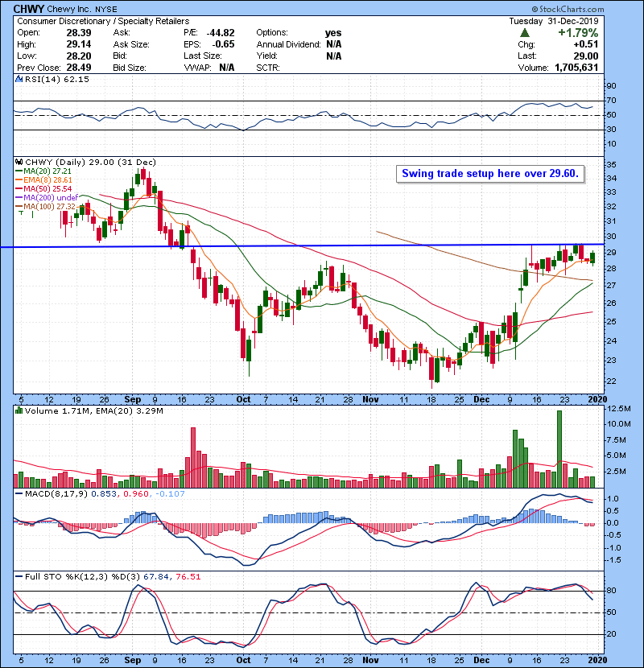Click the tallest red volume bar in September
This screenshot has width=644, height=668.
(x=193, y=458)
